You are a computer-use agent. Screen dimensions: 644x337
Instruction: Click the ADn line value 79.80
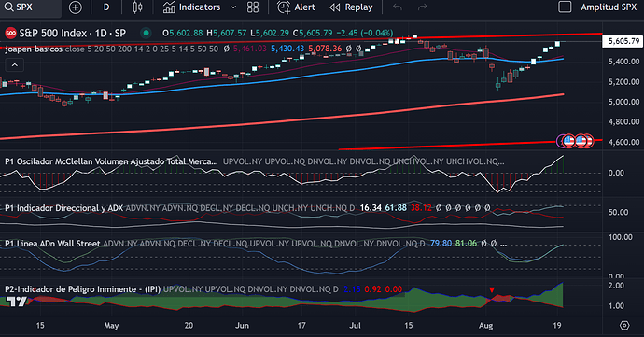point(441,244)
